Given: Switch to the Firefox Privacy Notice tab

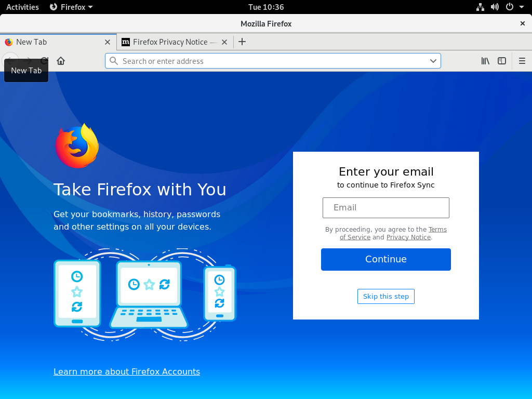Looking at the screenshot, I should click(175, 42).
